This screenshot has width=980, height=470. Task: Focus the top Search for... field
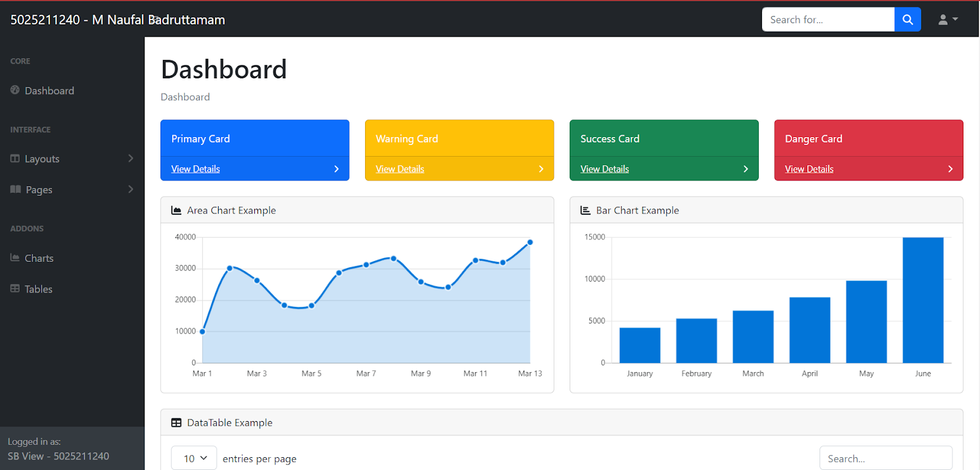point(828,20)
